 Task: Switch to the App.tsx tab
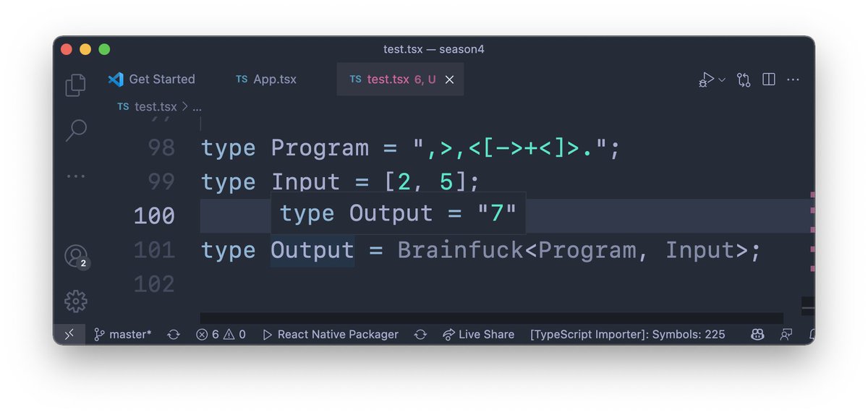coord(266,80)
